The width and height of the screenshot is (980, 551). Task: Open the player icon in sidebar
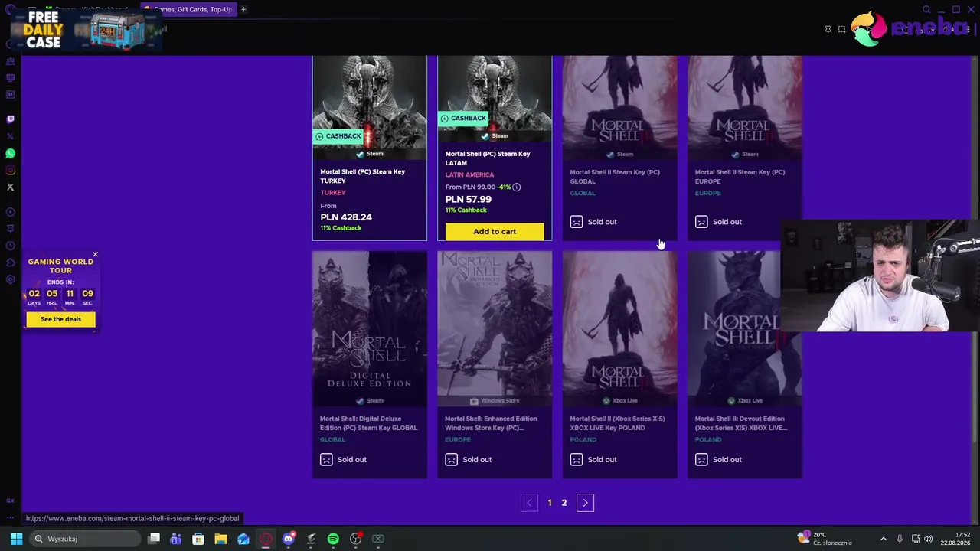10,212
